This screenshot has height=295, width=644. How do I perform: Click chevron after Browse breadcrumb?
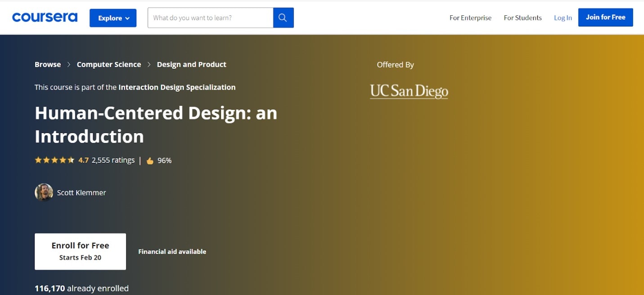click(69, 65)
